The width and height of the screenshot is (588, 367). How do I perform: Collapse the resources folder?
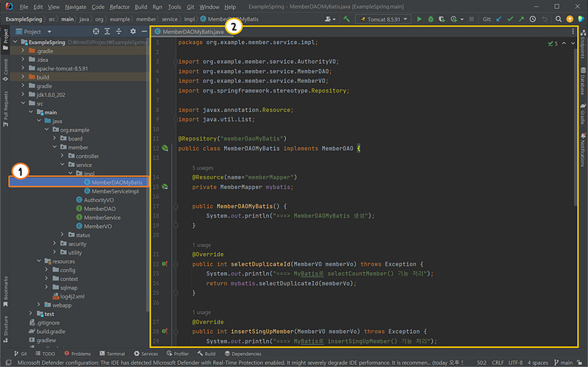click(x=39, y=261)
